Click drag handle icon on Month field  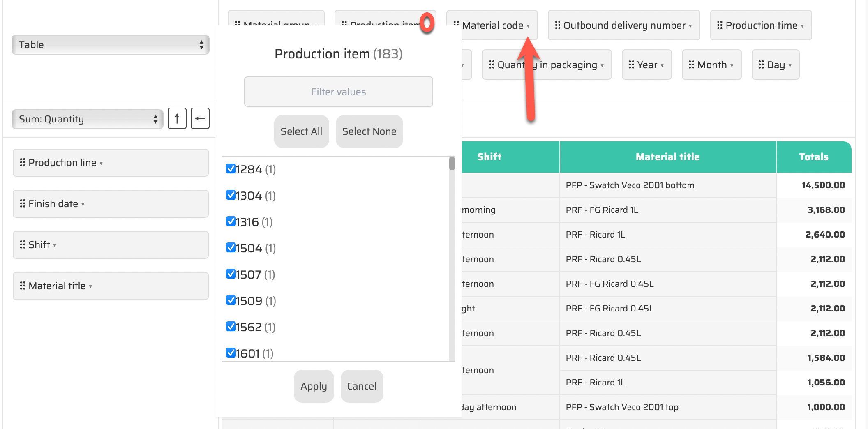[x=691, y=65]
